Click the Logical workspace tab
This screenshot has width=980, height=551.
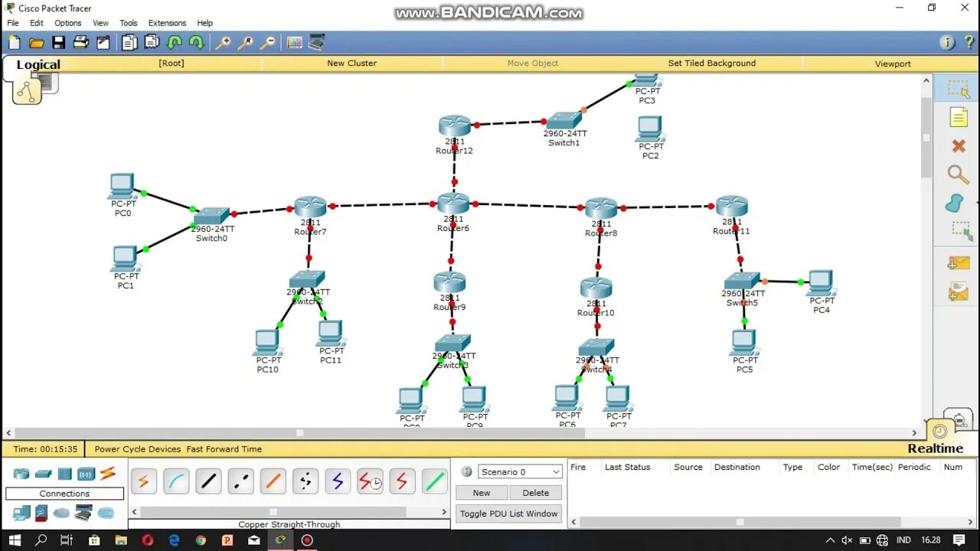pos(38,65)
